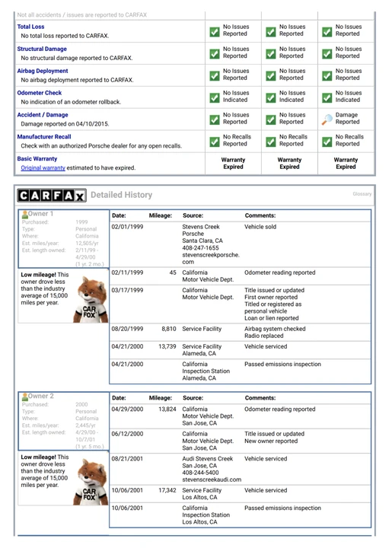Click mileage value 13,824
The image size is (392, 548).
pos(167,409)
